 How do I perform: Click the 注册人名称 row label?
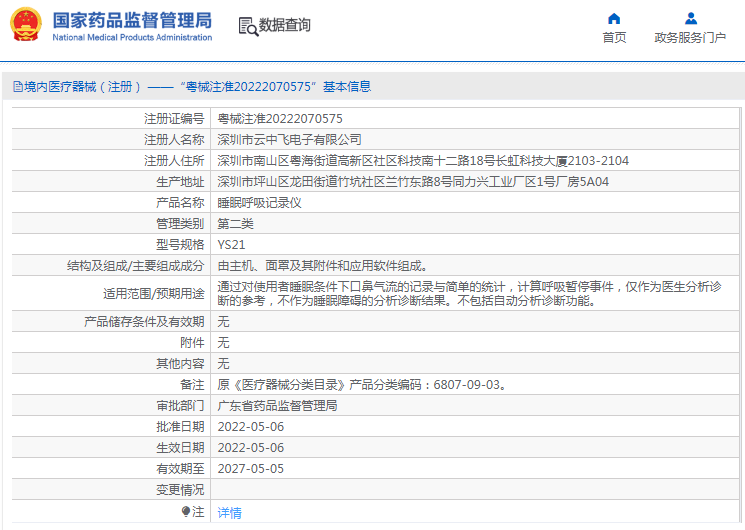coord(174,140)
